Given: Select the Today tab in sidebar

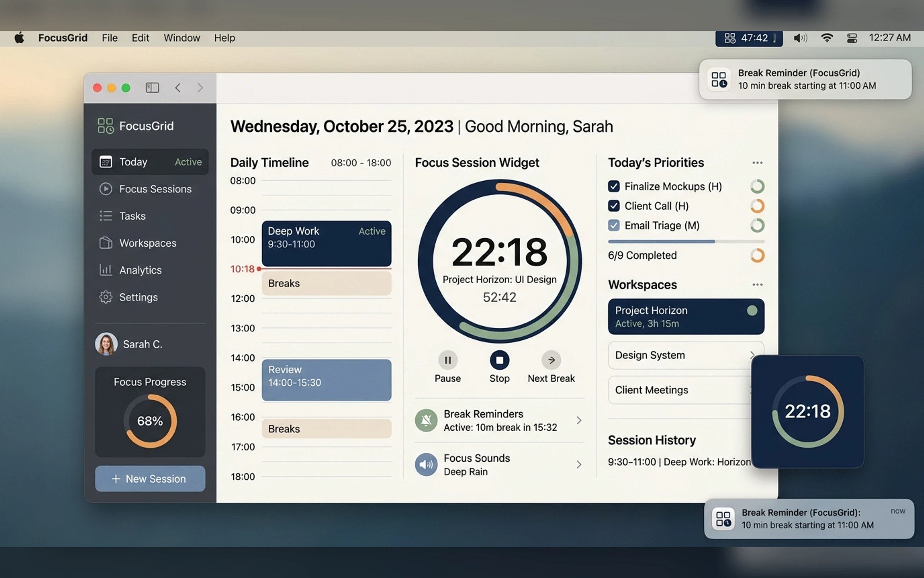Looking at the screenshot, I should 150,162.
